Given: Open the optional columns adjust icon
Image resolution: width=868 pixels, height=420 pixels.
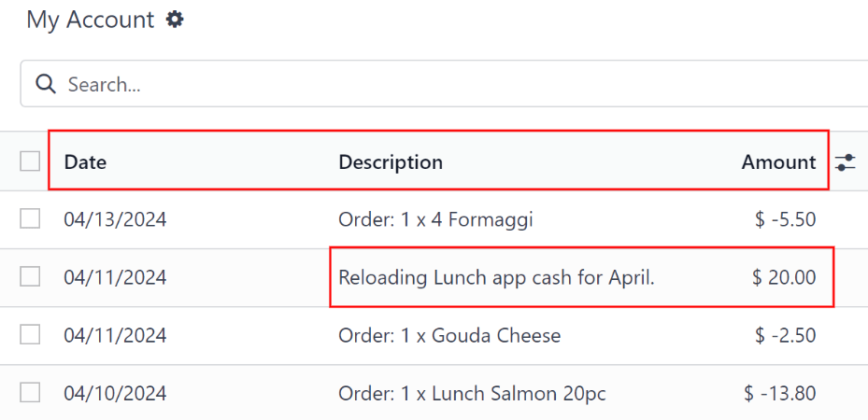Looking at the screenshot, I should coord(846,162).
